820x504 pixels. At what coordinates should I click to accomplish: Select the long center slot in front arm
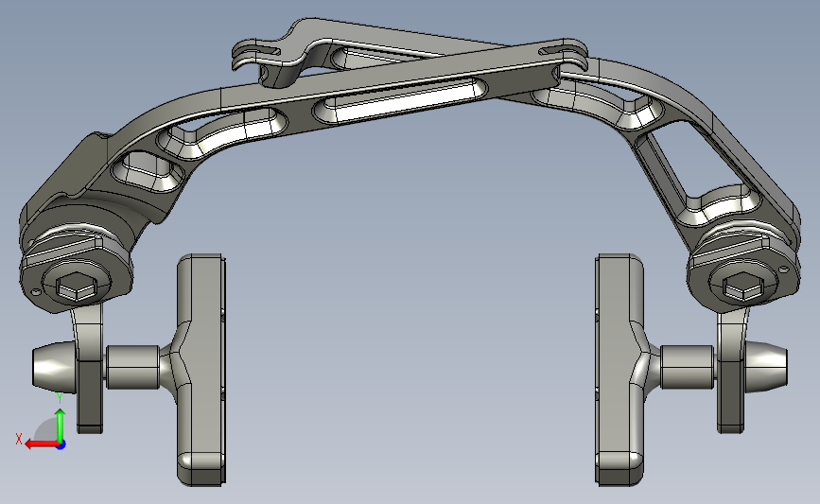[x=400, y=100]
